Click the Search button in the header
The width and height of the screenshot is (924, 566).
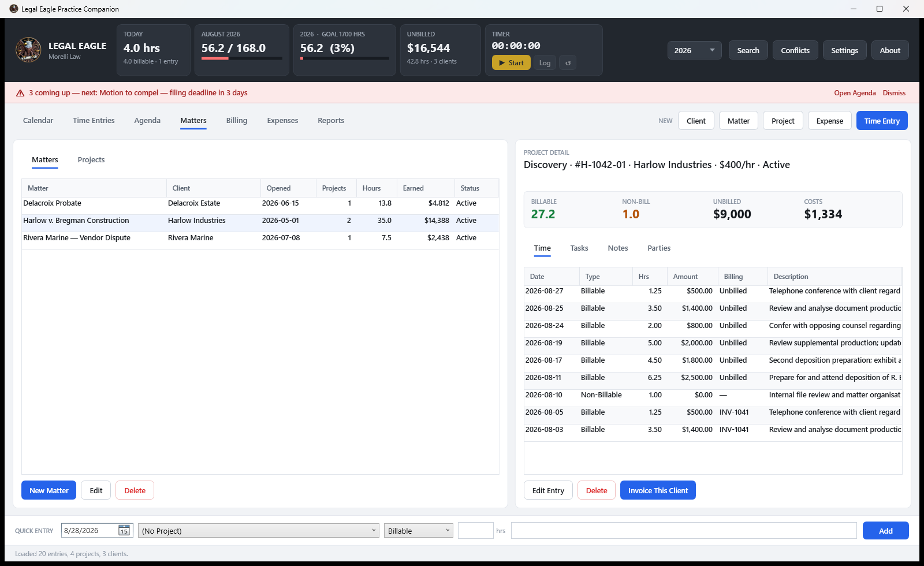pos(748,50)
